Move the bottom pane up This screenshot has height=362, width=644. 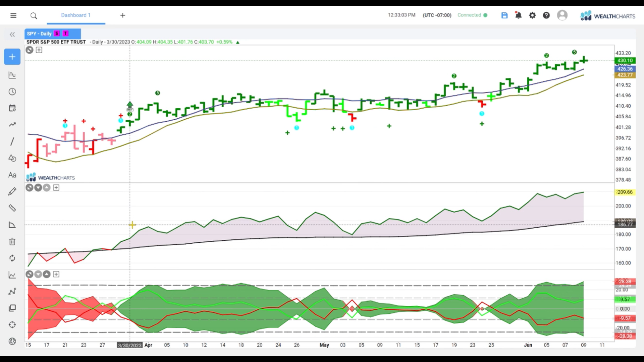(47, 275)
